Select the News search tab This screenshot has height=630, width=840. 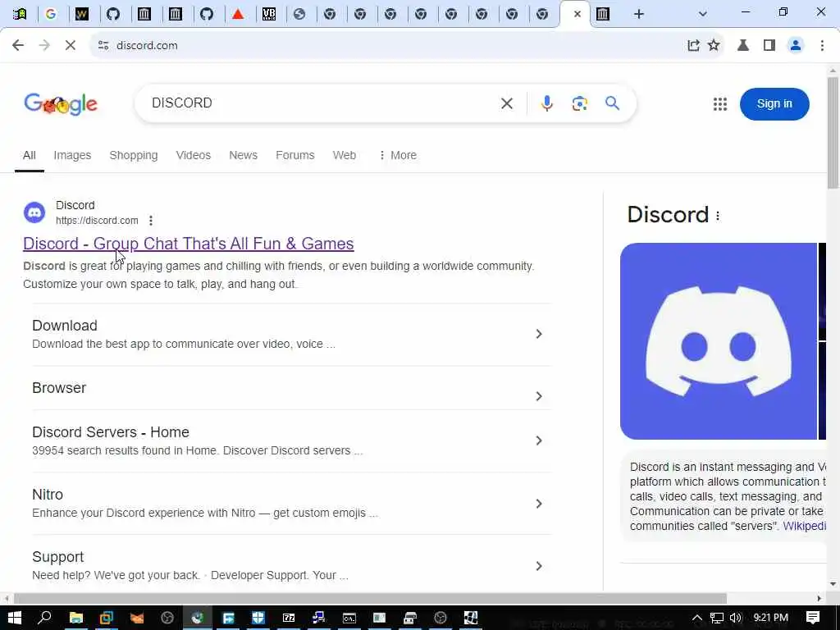coord(243,155)
